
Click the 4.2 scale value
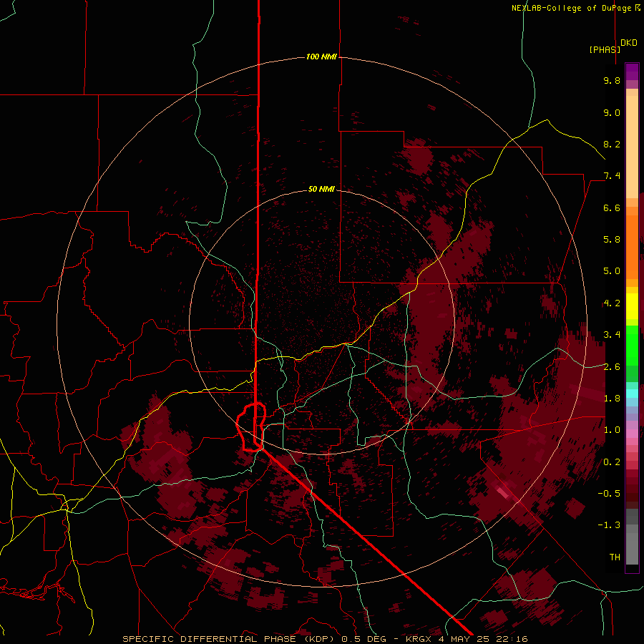click(612, 303)
